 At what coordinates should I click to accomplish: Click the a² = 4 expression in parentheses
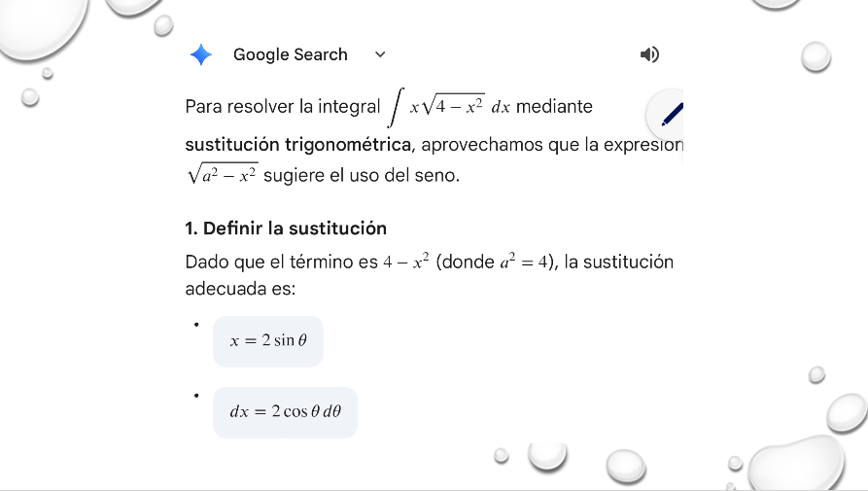click(526, 263)
